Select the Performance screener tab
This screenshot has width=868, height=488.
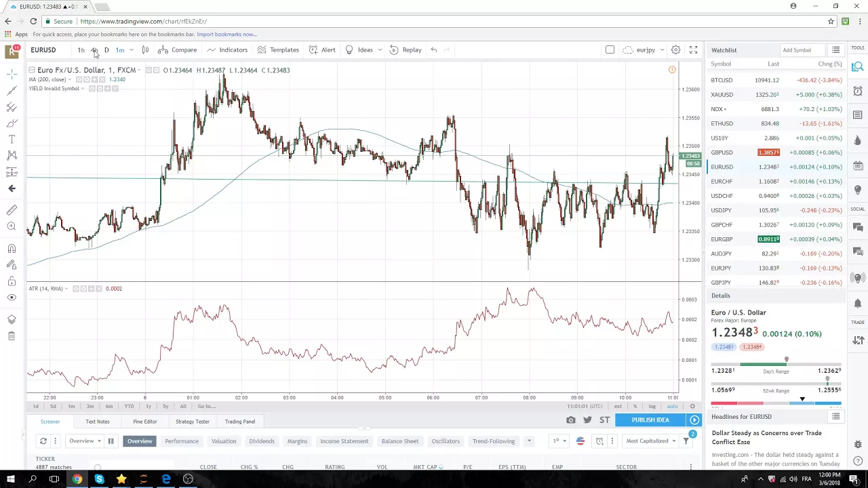[182, 441]
